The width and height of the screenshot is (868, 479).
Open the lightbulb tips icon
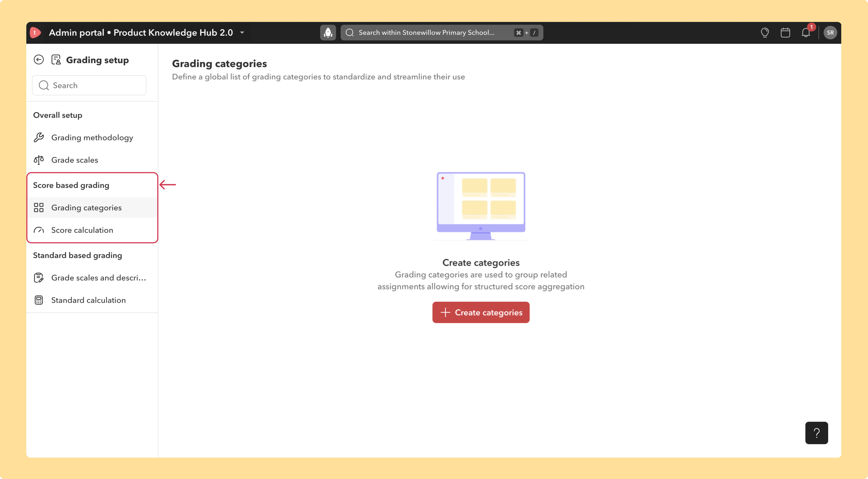tap(765, 33)
